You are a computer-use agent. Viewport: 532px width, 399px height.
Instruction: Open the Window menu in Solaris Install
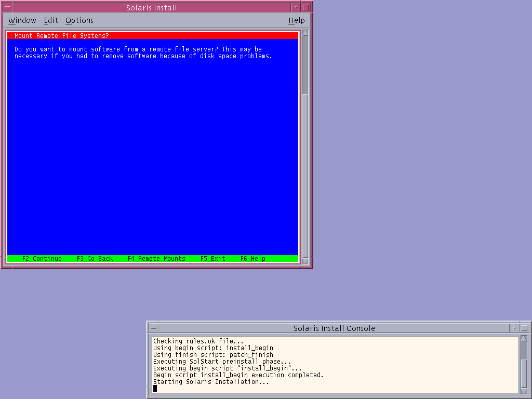(22, 20)
